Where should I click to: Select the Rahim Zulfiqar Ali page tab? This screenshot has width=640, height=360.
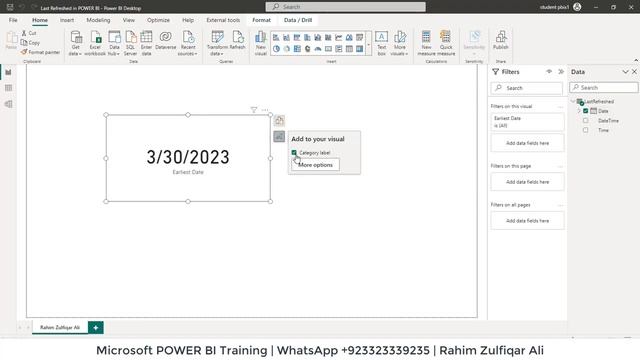click(60, 327)
